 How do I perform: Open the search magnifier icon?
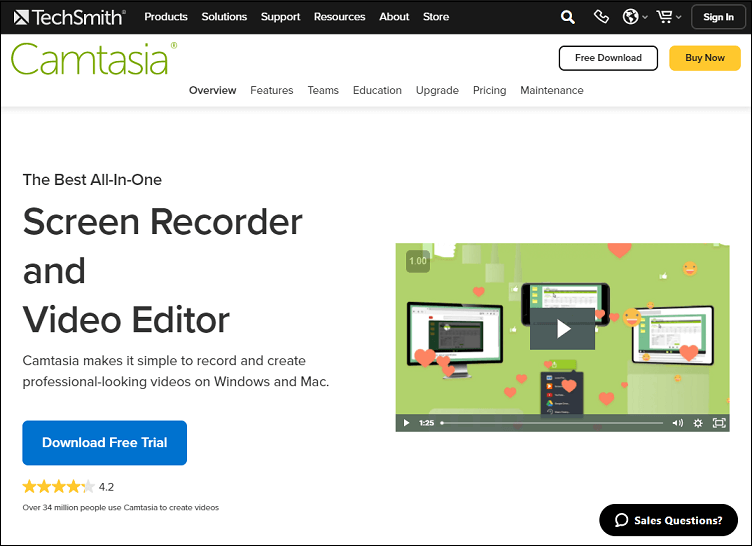tap(567, 17)
